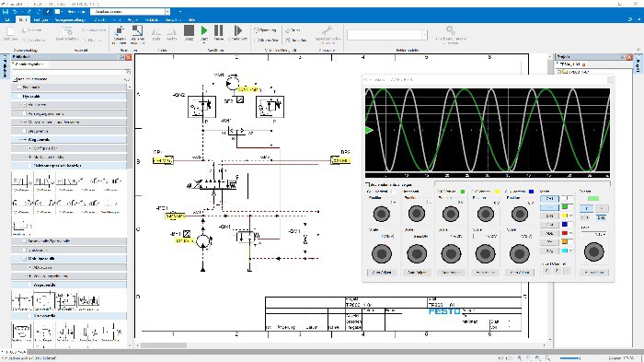Close the oscilloscope window
Image resolution: width=644 pixels, height=362 pixels.
(x=610, y=80)
